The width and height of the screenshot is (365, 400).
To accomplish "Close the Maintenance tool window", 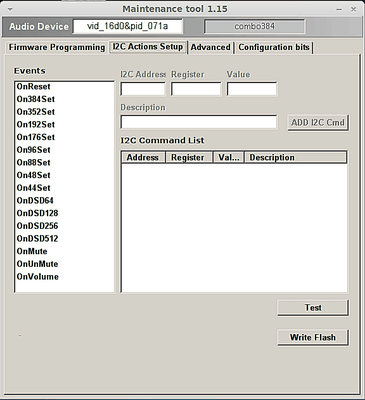I will (354, 9).
